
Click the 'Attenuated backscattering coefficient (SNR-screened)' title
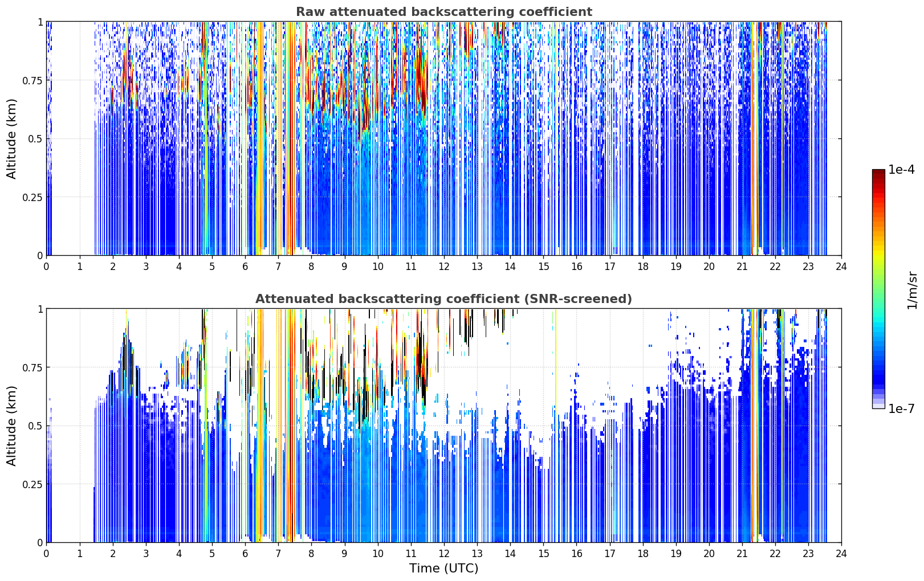(x=443, y=299)
